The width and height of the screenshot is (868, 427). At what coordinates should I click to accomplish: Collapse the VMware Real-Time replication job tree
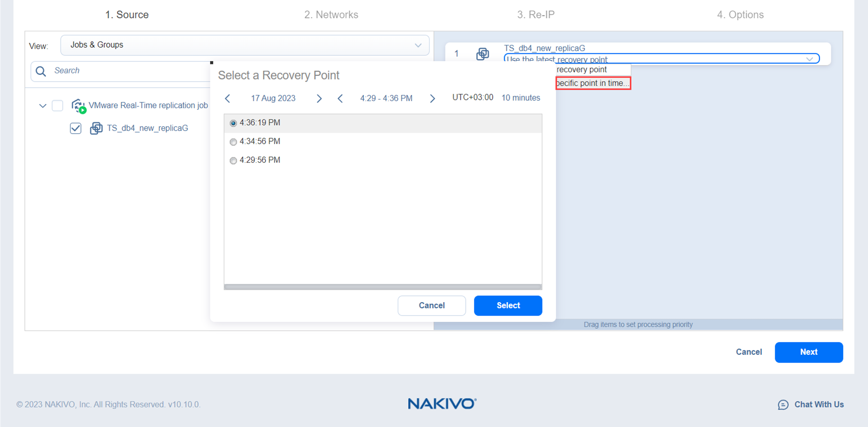(42, 106)
